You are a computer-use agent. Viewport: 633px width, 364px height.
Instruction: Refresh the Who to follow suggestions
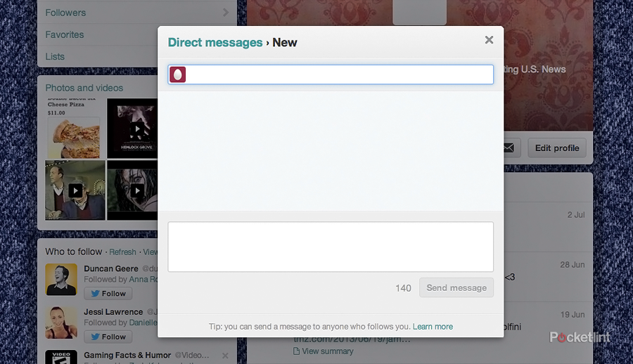click(122, 252)
